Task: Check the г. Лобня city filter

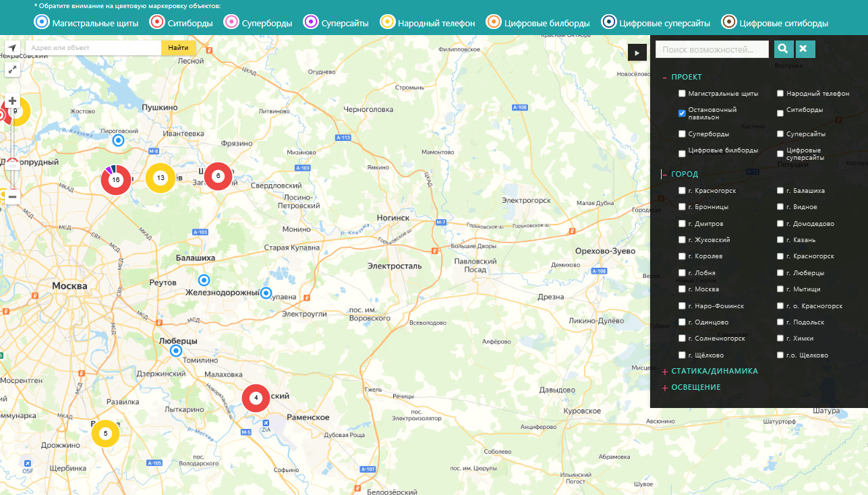Action: click(682, 273)
